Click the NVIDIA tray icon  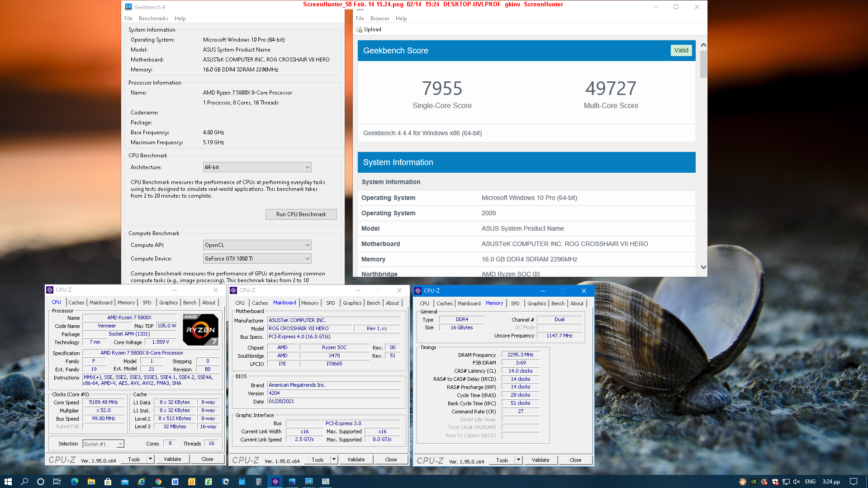pyautogui.click(x=753, y=482)
